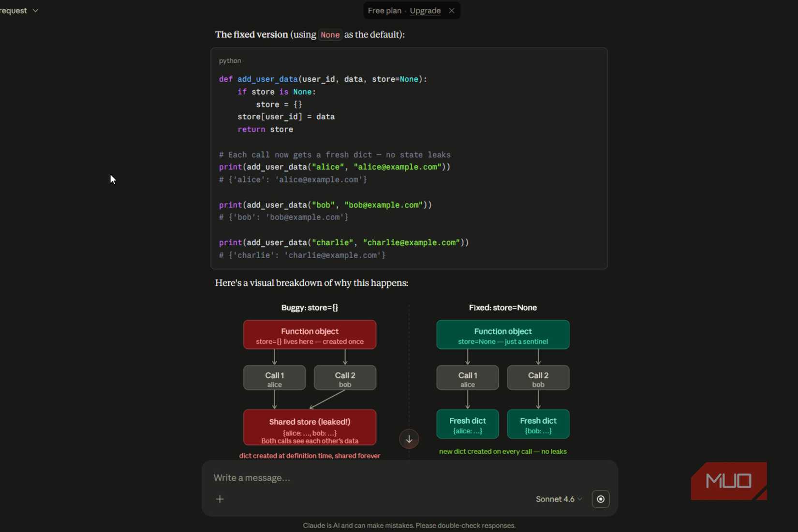Screen dimensions: 798x532
Task: Click 'new dict created on every call' caption
Action: click(503, 452)
